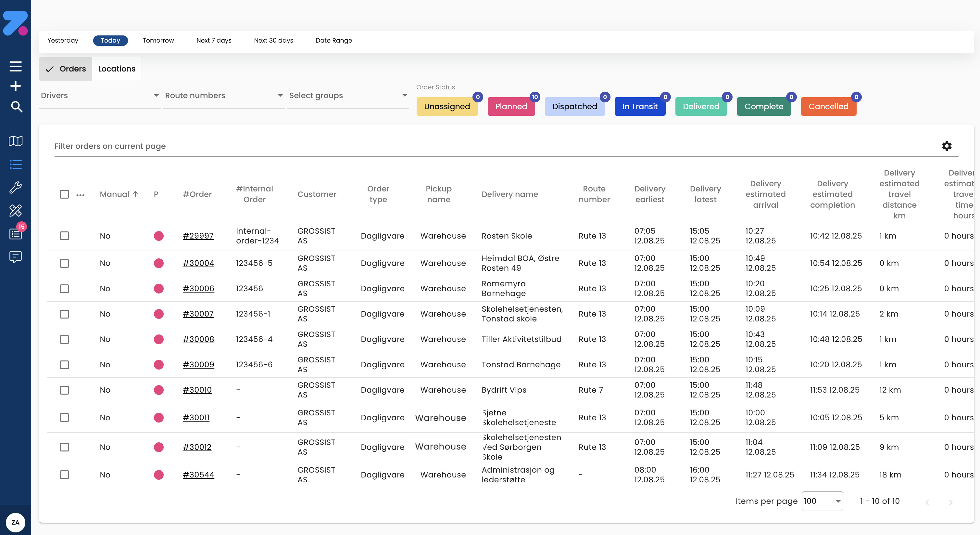The width and height of the screenshot is (980, 535).
Task: Select the list view sidebar icon
Action: click(16, 164)
